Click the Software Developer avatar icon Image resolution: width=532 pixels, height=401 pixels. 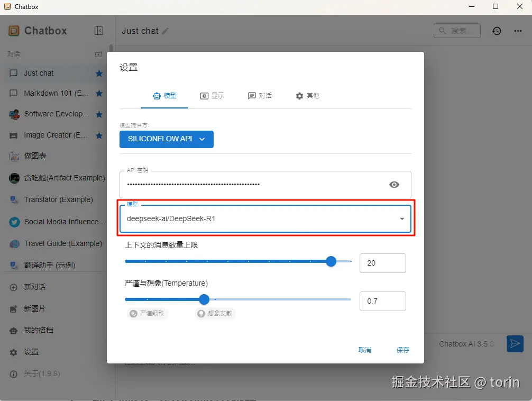pyautogui.click(x=14, y=114)
